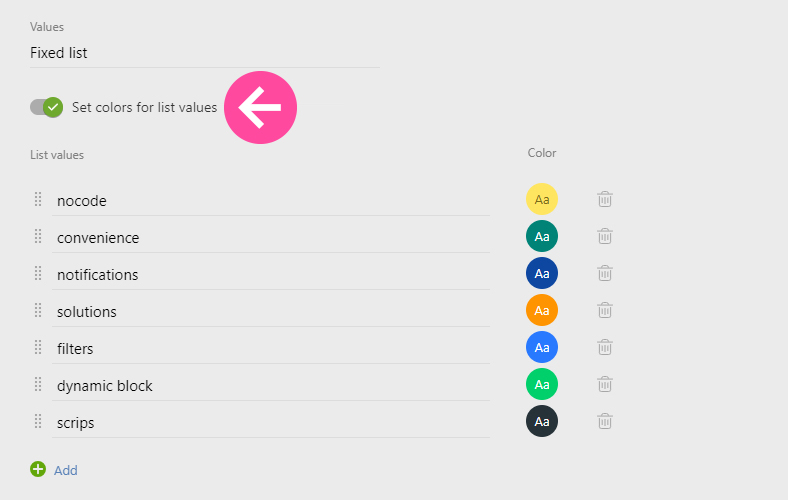
Task: Click the filters text field
Action: pyautogui.click(x=270, y=349)
